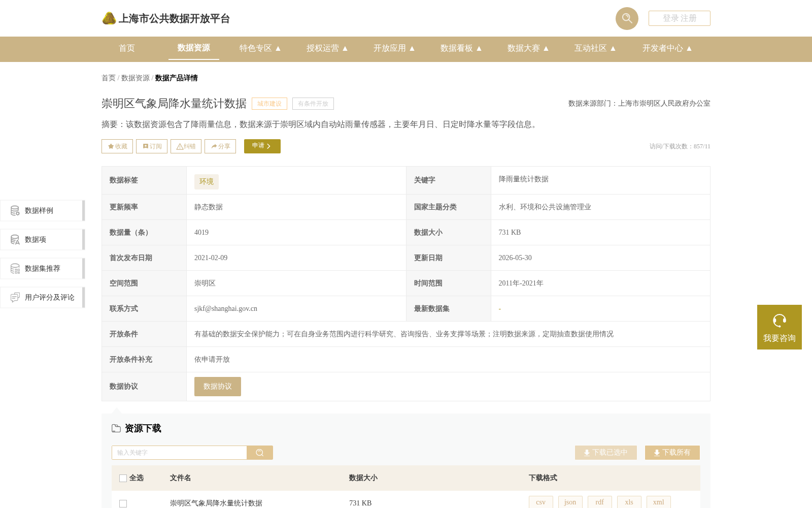
Task: Expand the 开放应用 menu
Action: 394,48
